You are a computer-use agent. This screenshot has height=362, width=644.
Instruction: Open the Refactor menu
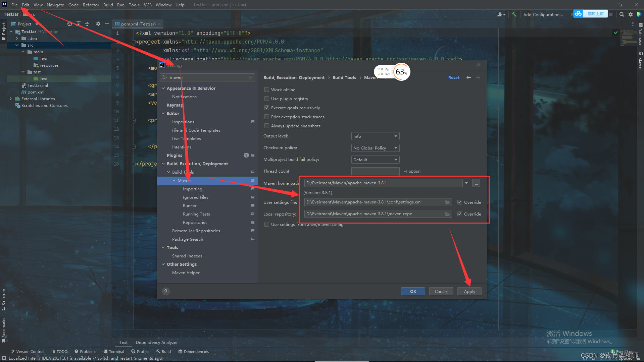(91, 5)
